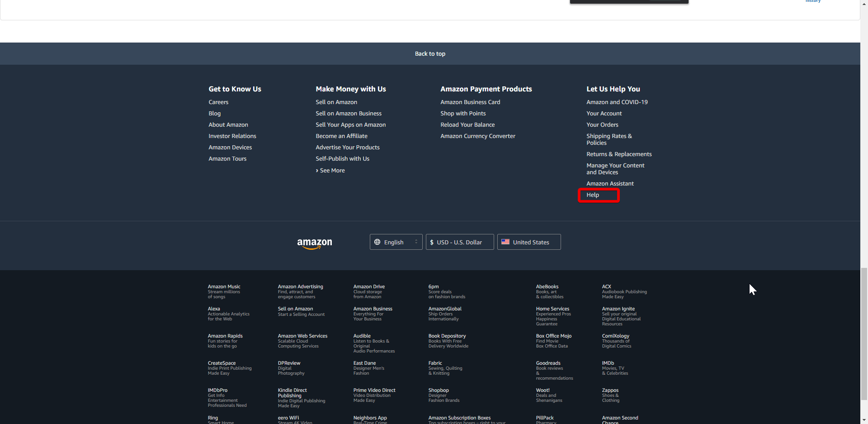This screenshot has height=424, width=868.
Task: Open Amazon and COVID-19 link
Action: tap(617, 102)
